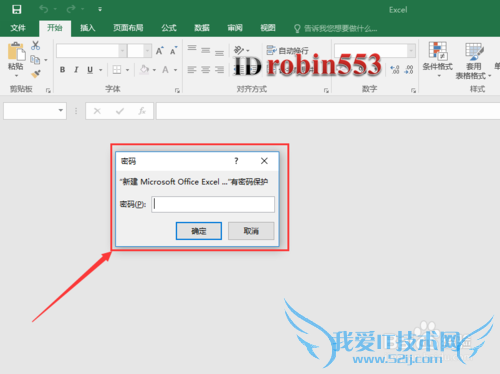Switch to the 开始 ribbon tab

click(55, 28)
